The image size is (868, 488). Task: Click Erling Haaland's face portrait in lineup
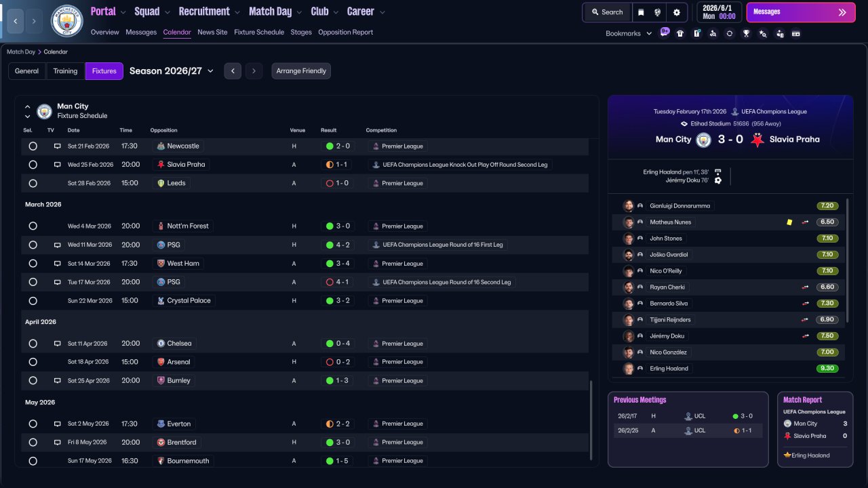coord(629,369)
